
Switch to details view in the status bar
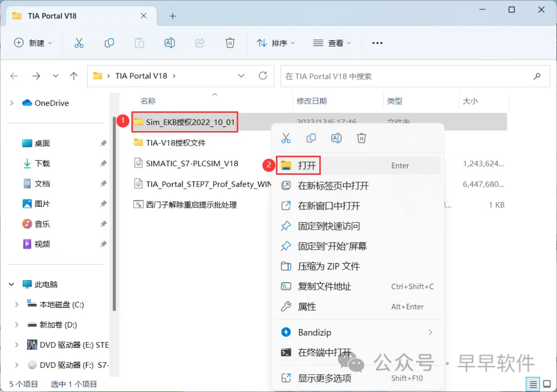pyautogui.click(x=533, y=384)
